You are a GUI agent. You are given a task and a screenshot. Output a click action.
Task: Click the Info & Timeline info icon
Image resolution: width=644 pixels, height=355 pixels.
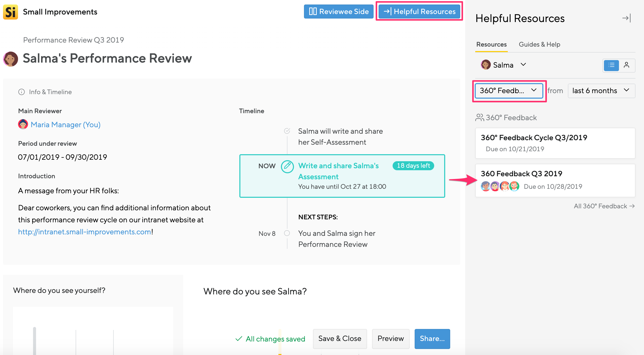point(22,92)
